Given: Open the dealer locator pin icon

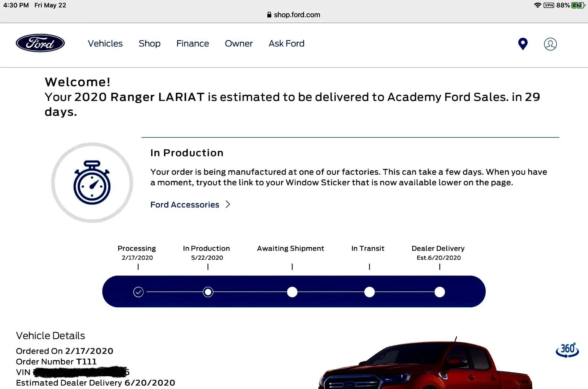Looking at the screenshot, I should coord(523,44).
